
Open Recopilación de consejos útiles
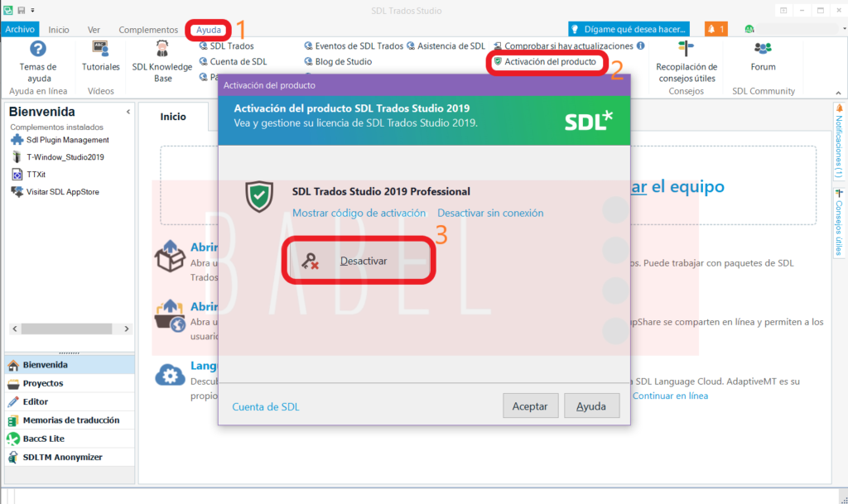tap(687, 61)
